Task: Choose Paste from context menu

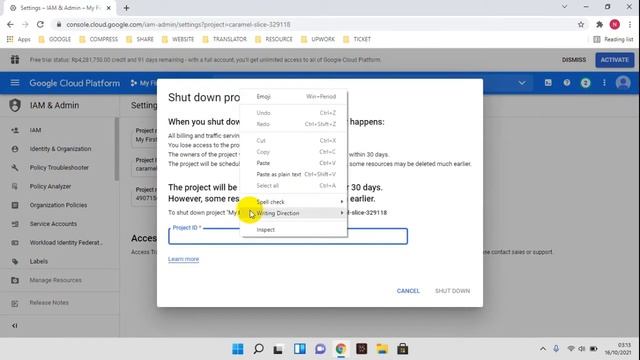Action: pyautogui.click(x=293, y=163)
